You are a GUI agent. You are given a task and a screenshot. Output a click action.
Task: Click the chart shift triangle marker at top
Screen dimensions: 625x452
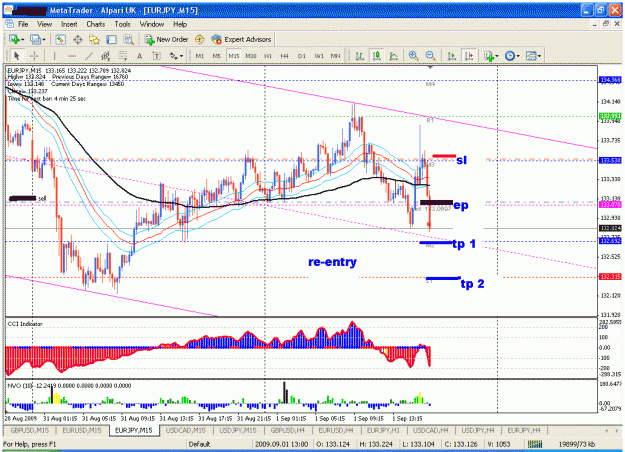pos(430,67)
